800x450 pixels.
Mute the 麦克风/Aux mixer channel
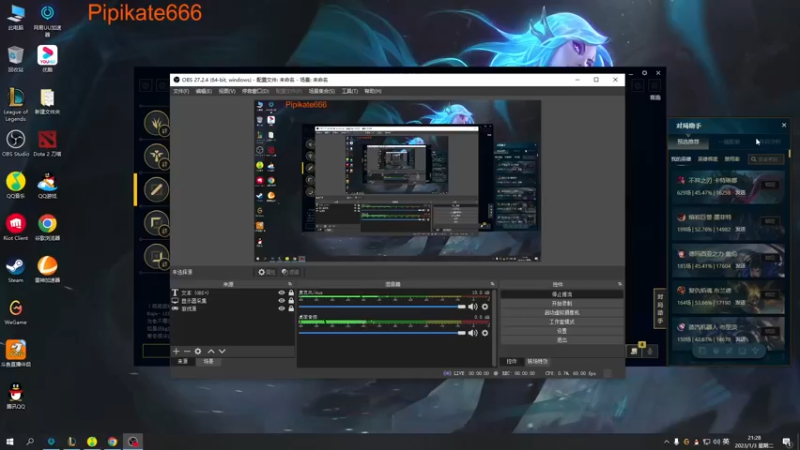pos(473,307)
